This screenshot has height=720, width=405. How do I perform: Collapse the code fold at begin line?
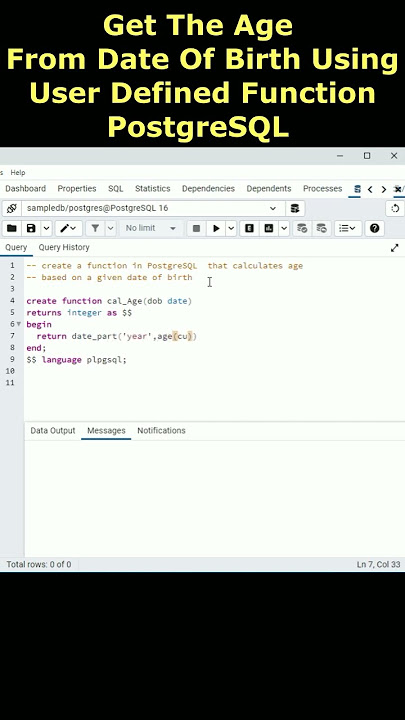tap(19, 324)
